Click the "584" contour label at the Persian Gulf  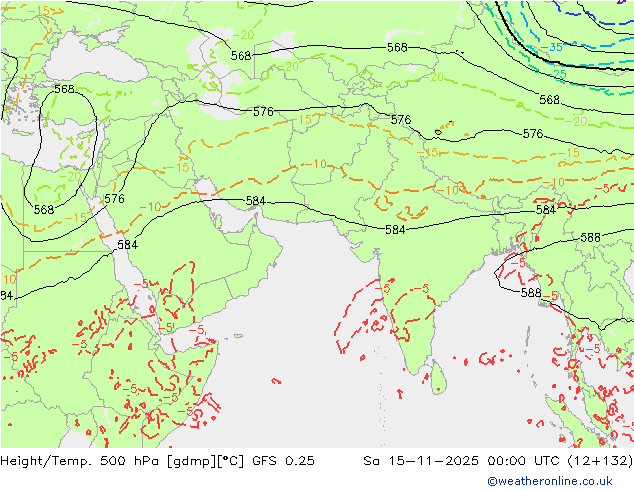[x=256, y=201]
